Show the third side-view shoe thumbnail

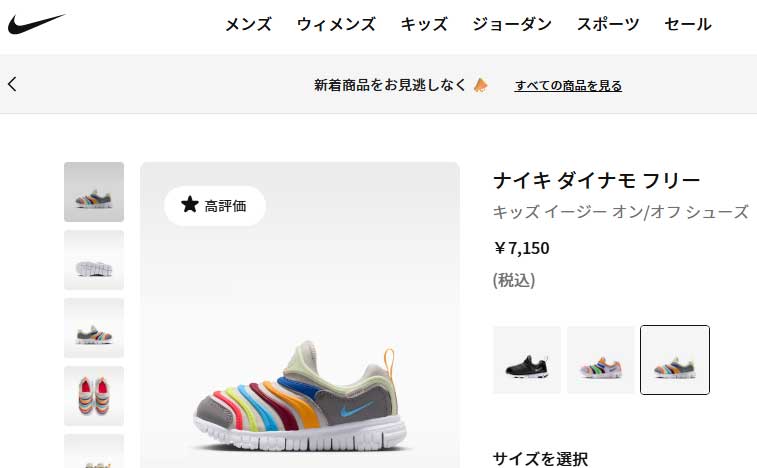[94, 328]
